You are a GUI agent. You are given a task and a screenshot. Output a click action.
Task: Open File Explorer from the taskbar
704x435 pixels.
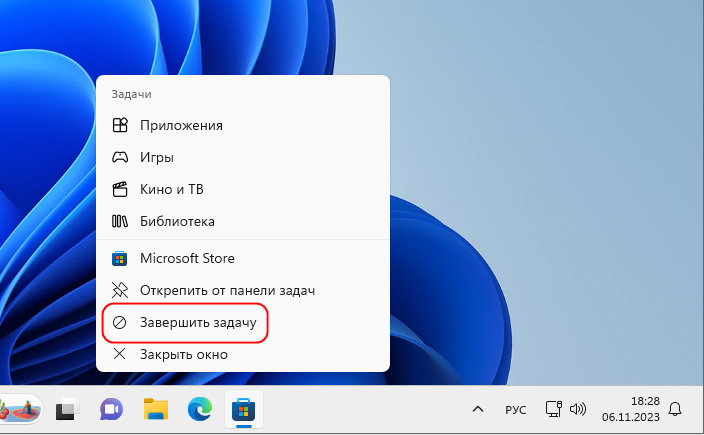click(x=156, y=409)
